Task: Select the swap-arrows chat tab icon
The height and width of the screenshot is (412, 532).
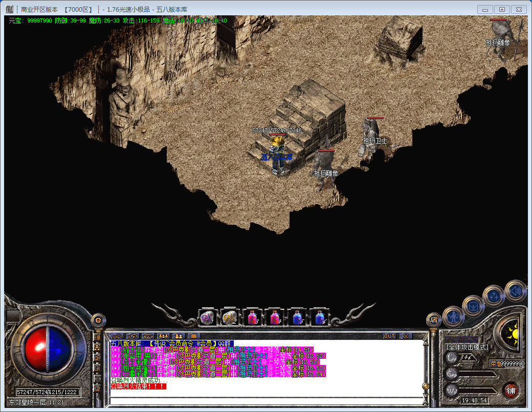Action: click(x=132, y=336)
